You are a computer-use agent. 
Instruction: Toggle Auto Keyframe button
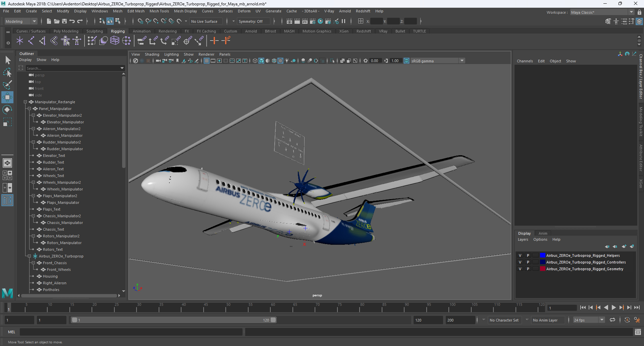(x=627, y=320)
